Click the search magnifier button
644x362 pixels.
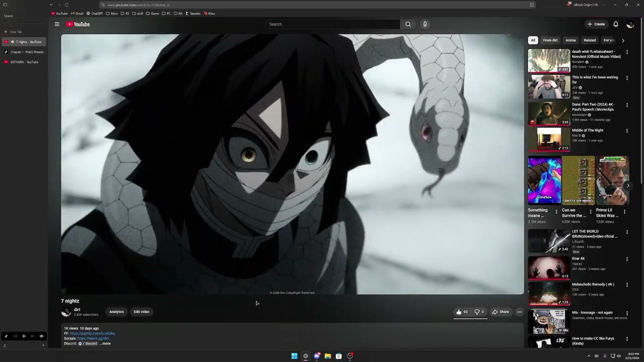click(x=408, y=24)
